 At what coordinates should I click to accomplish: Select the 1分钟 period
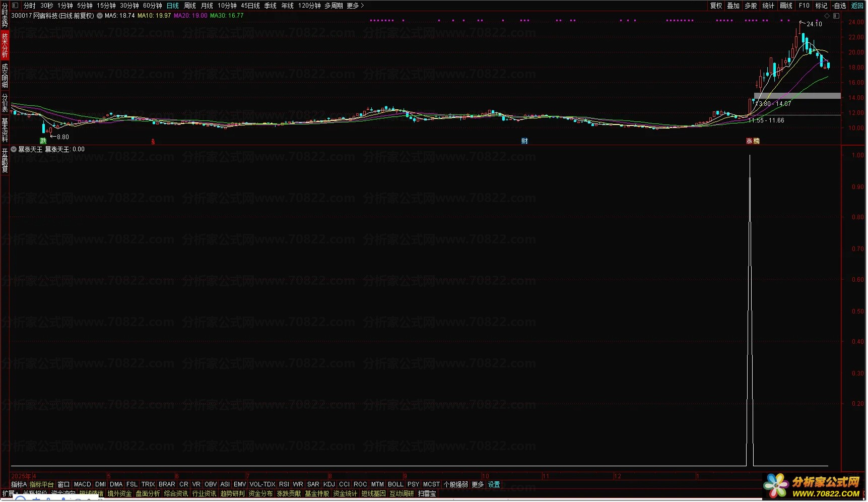click(65, 6)
